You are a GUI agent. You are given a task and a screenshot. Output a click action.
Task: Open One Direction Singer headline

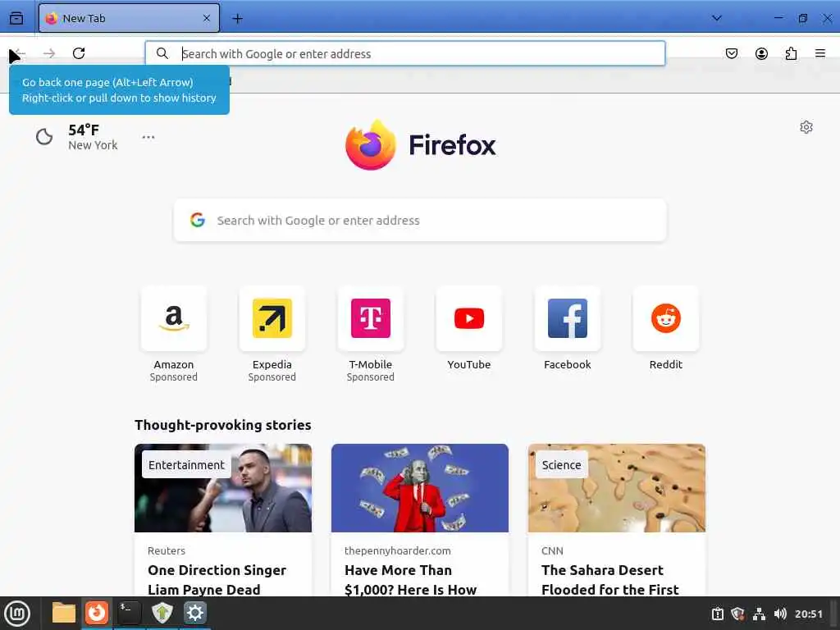217,580
